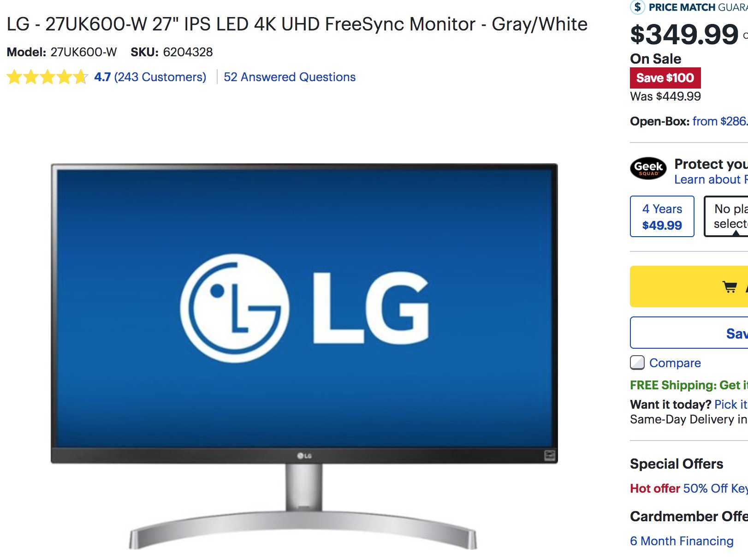Click the red Save $100 badge

pos(665,78)
